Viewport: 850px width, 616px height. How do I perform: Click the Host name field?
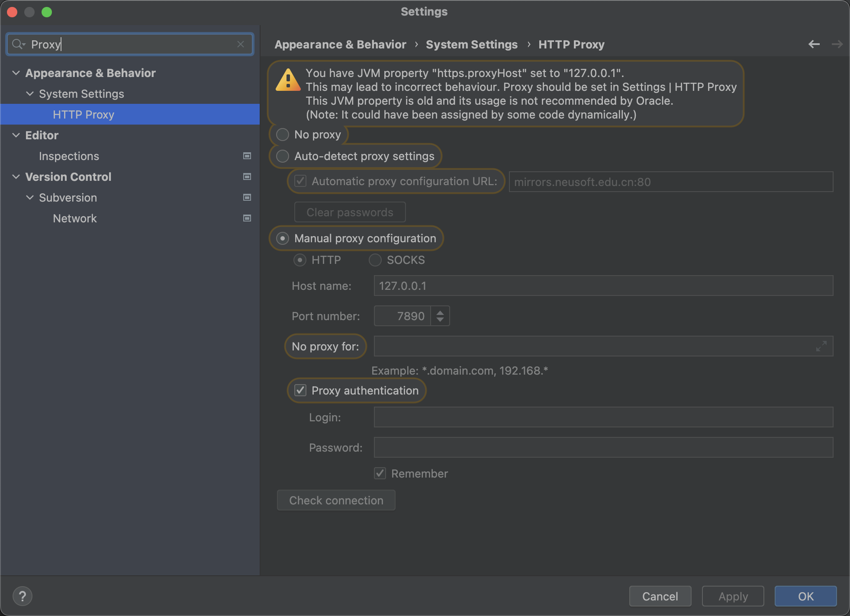pyautogui.click(x=603, y=286)
